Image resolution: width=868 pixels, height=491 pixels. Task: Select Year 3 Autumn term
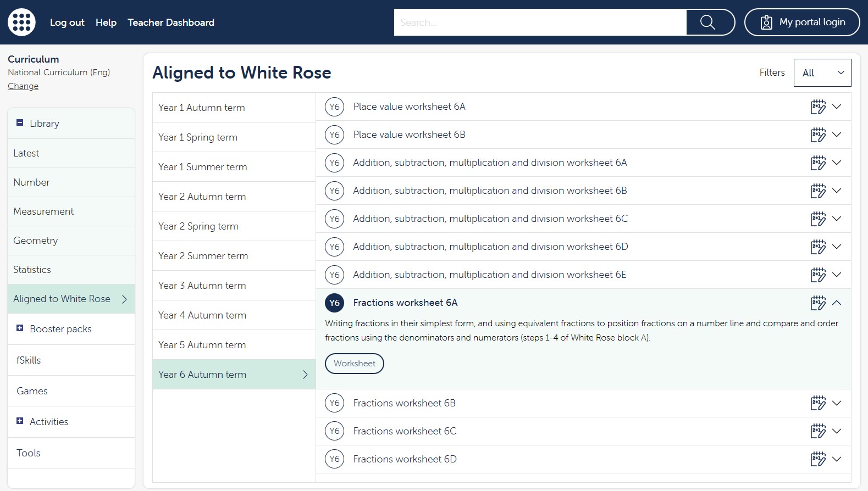click(234, 286)
